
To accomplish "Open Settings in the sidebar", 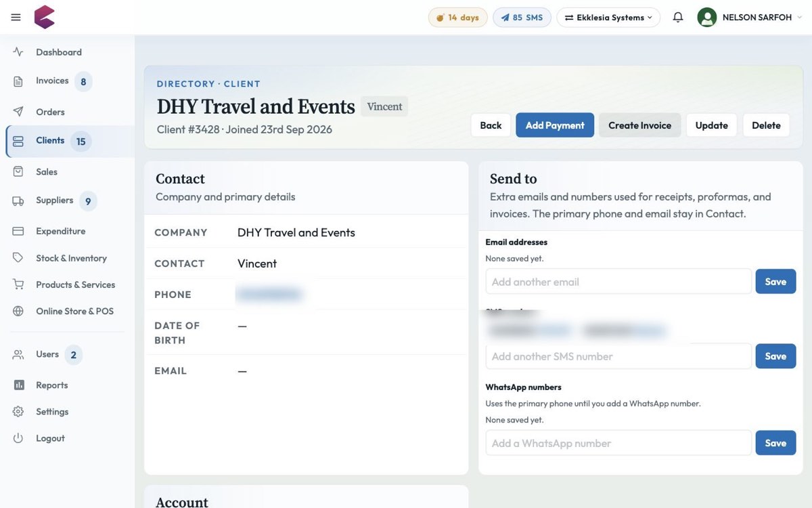I will click(x=52, y=412).
